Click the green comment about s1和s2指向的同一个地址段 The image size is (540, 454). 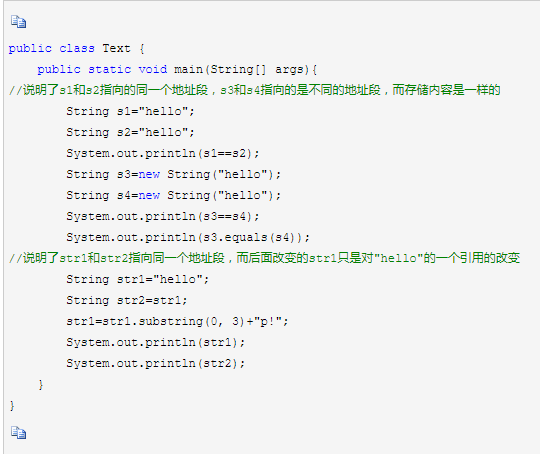pos(255,90)
